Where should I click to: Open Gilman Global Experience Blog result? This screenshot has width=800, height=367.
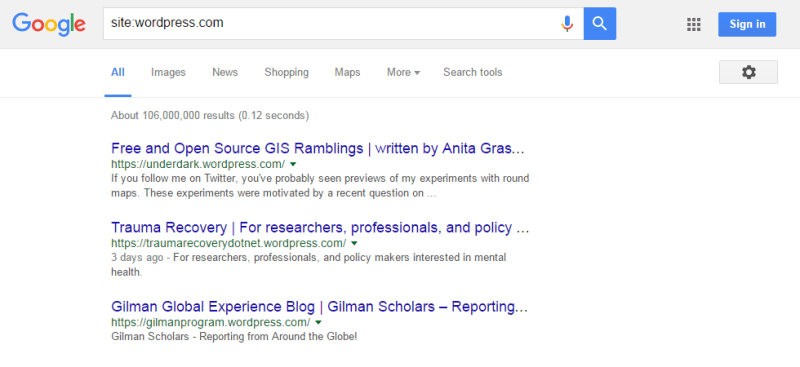319,307
